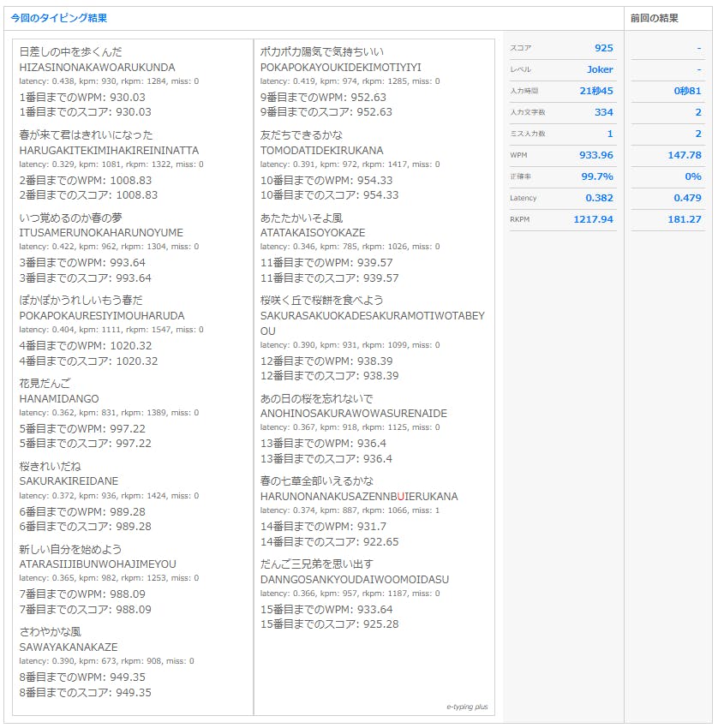Click the current RKPM value 1217.94
Screen dimensions: 718x728
coord(593,219)
